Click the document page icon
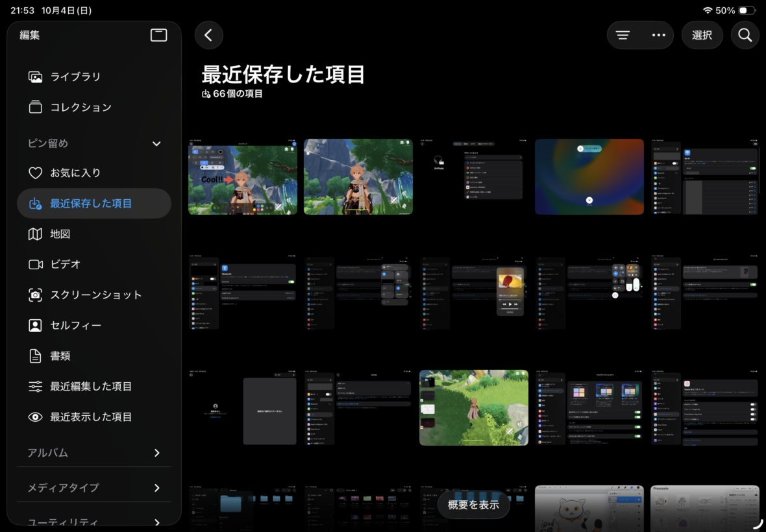 [x=35, y=356]
